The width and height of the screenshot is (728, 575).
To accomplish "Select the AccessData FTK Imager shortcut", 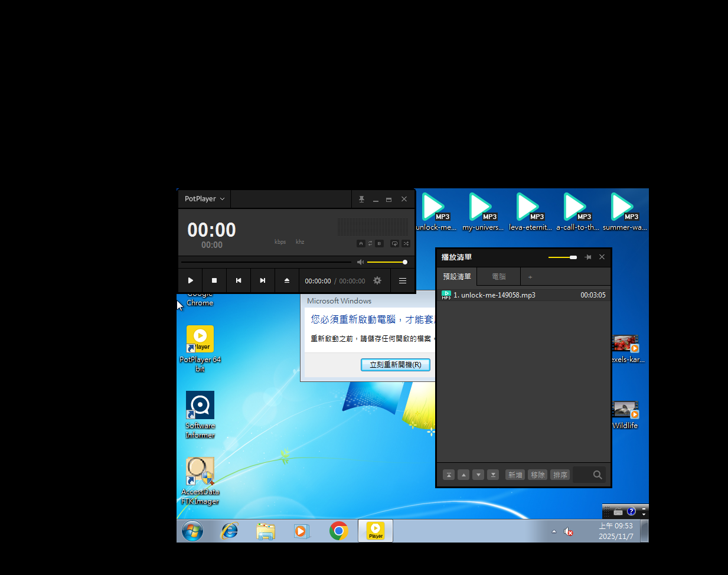I will click(x=200, y=481).
